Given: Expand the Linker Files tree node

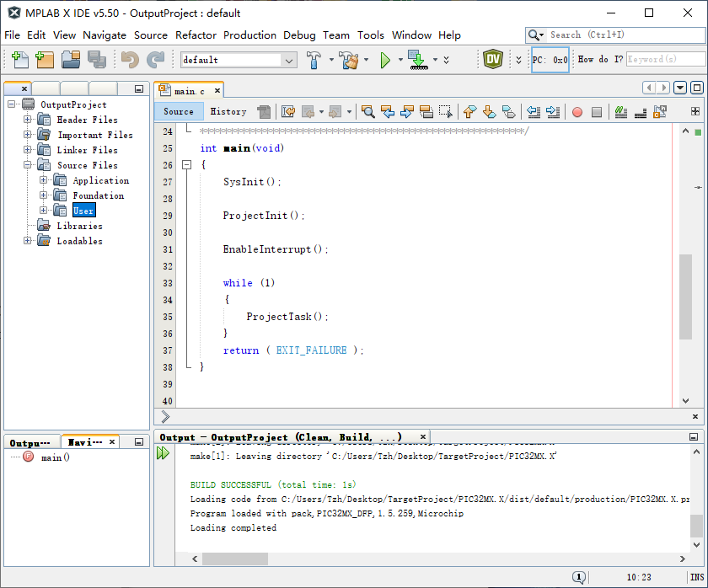Looking at the screenshot, I should (28, 149).
